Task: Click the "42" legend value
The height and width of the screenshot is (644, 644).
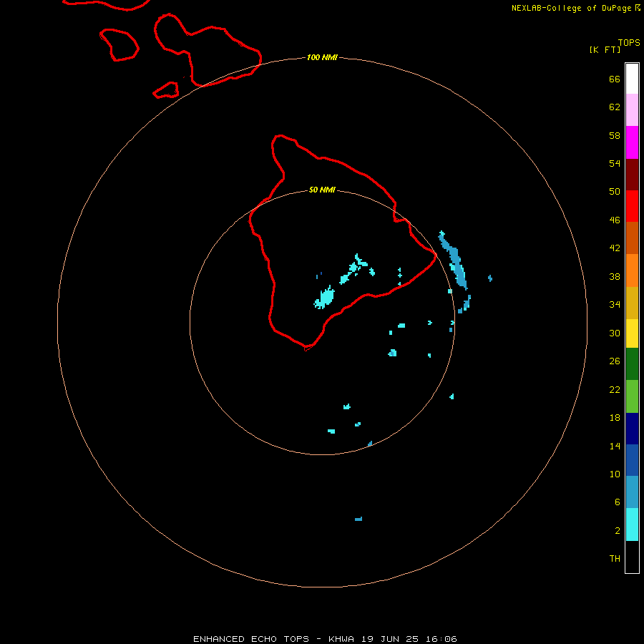Action: pyautogui.click(x=615, y=248)
